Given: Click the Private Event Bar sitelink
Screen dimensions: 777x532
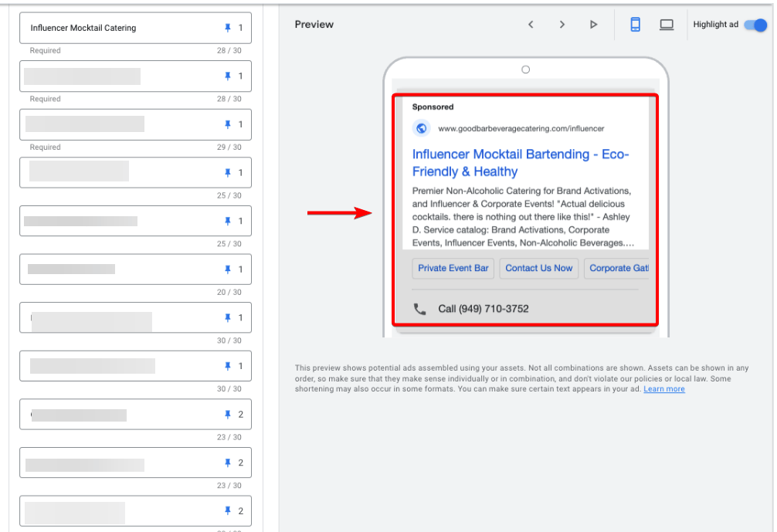Looking at the screenshot, I should click(x=453, y=268).
